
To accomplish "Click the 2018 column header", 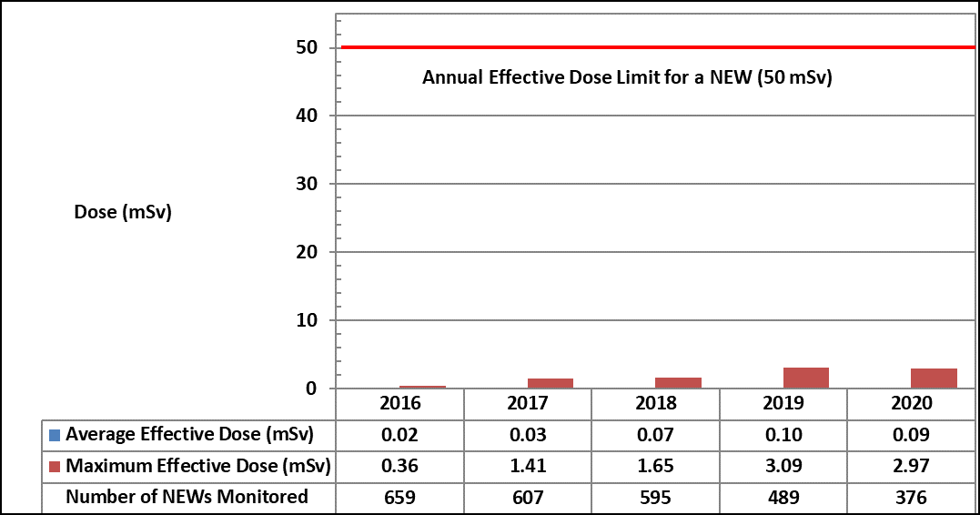I will click(x=656, y=403).
